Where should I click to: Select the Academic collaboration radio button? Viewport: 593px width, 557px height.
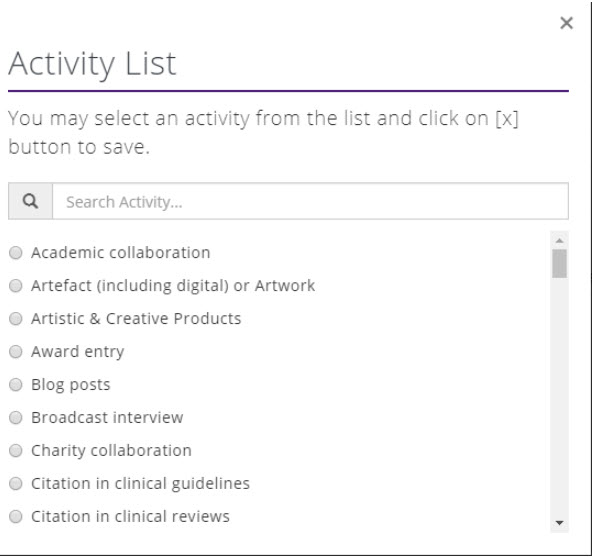pos(16,253)
